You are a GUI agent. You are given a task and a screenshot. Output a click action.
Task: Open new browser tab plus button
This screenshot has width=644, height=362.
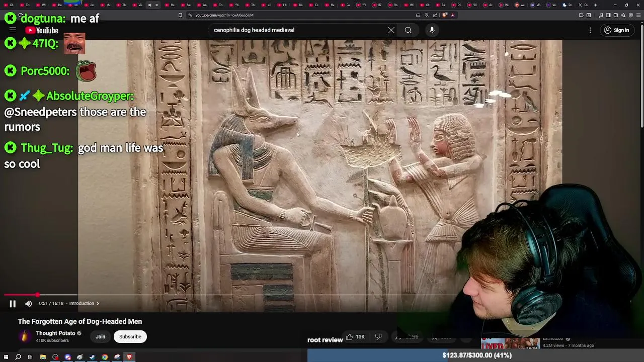595,5
